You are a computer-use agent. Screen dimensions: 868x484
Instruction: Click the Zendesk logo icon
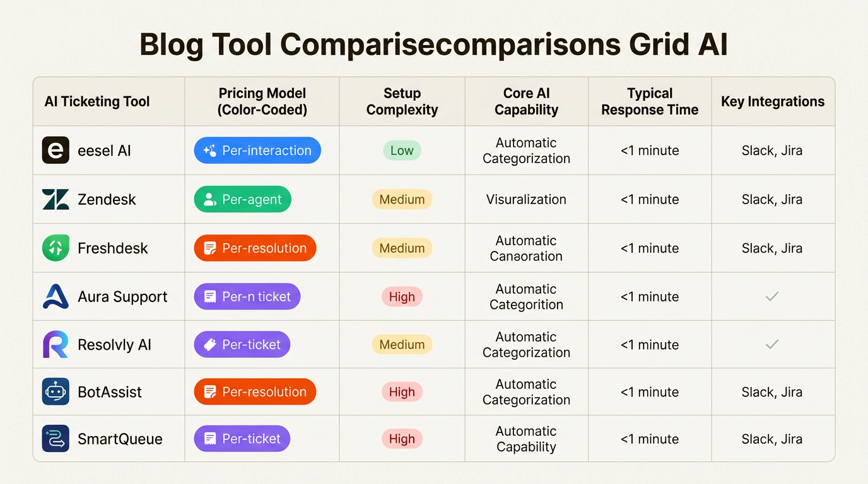(56, 199)
